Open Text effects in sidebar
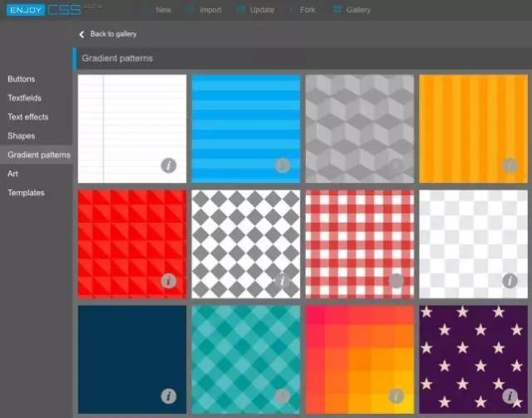 coord(28,117)
